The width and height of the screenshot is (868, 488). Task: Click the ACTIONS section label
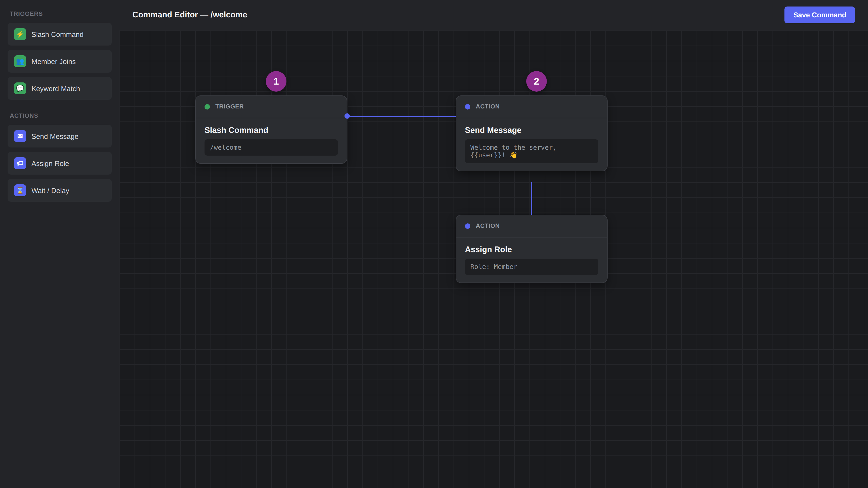(24, 115)
